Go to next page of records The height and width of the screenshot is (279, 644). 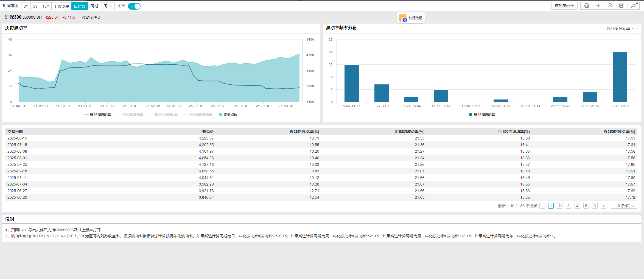(603, 206)
